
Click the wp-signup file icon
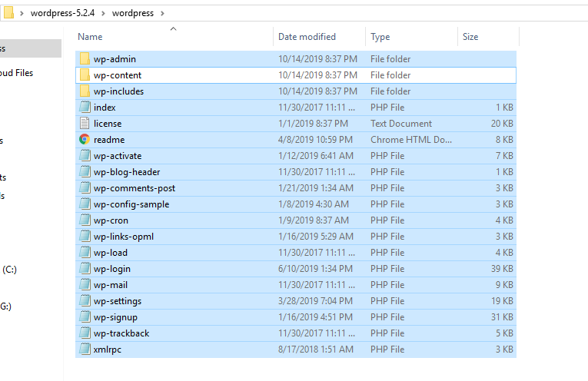pyautogui.click(x=85, y=316)
